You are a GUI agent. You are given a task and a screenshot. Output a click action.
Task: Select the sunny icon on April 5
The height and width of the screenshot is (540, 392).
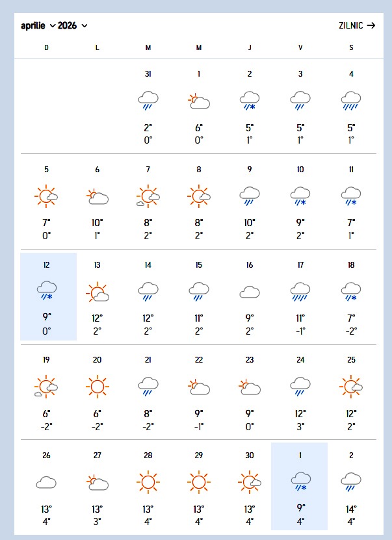[x=47, y=196]
